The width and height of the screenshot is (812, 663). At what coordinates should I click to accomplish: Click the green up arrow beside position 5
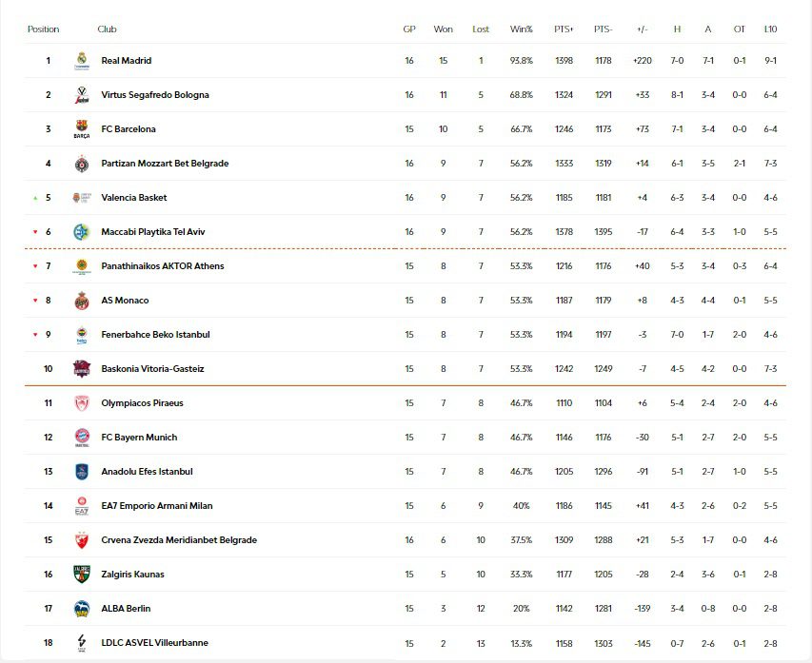coord(35,198)
